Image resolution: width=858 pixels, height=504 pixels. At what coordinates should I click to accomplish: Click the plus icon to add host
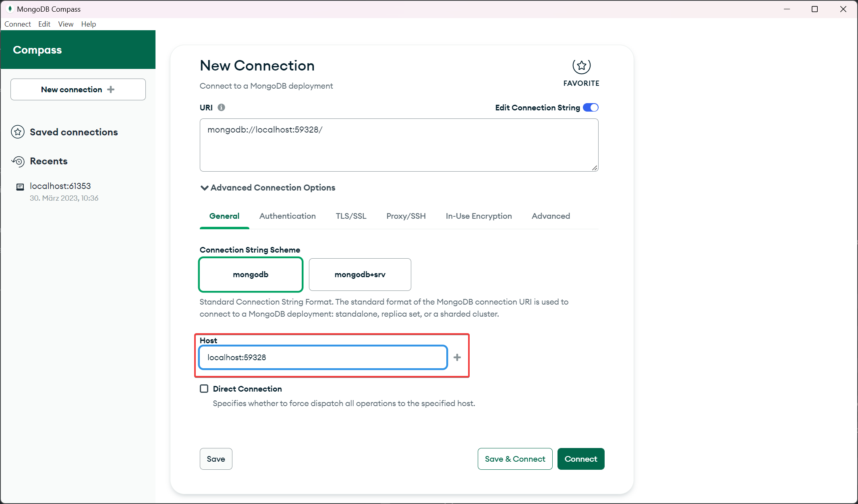pos(457,357)
